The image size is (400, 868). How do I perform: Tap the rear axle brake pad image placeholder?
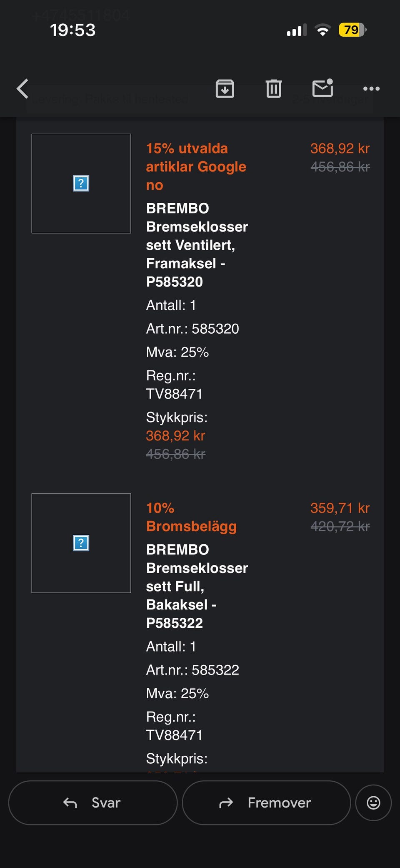point(81,543)
